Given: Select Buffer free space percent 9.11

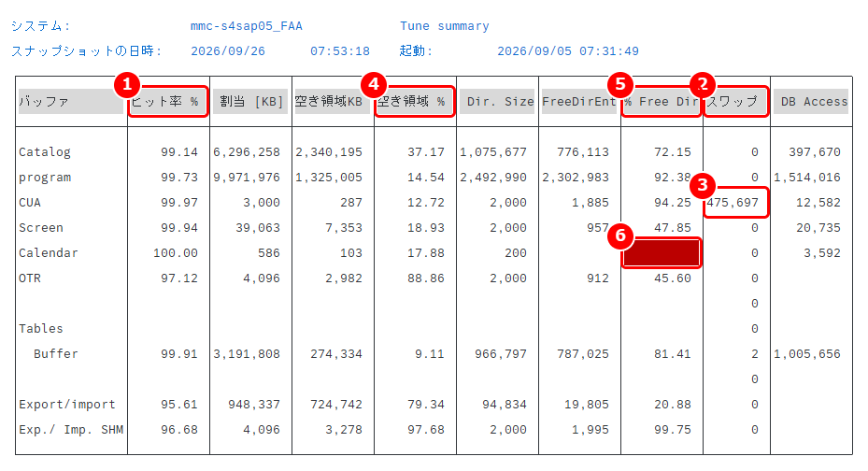Looking at the screenshot, I should coord(430,353).
